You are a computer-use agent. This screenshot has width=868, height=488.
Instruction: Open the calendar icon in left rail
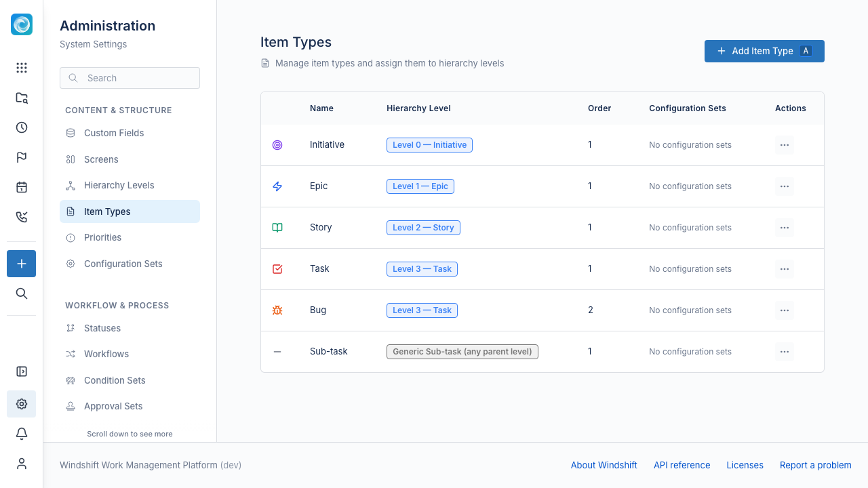[22, 187]
